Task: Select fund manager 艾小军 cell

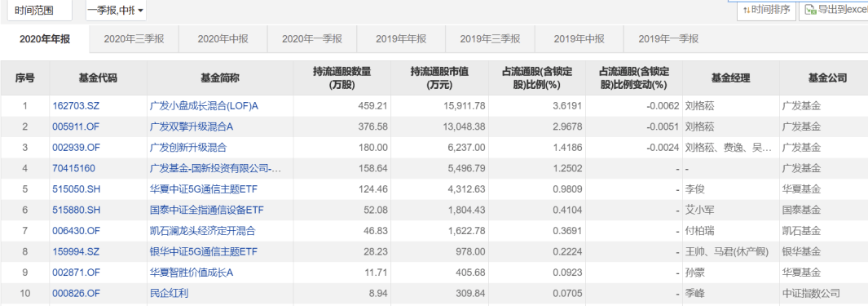Action: [731, 211]
